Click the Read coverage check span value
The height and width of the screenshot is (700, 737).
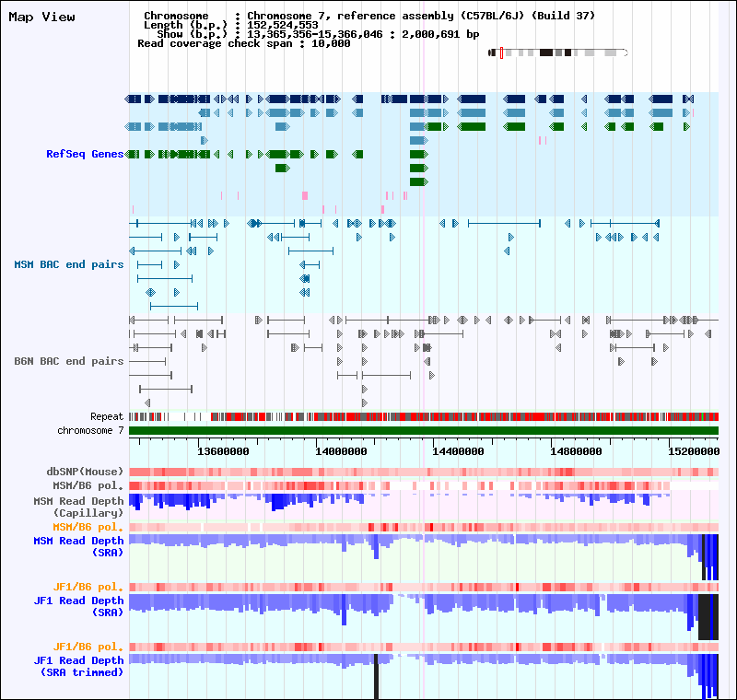pyautogui.click(x=331, y=43)
